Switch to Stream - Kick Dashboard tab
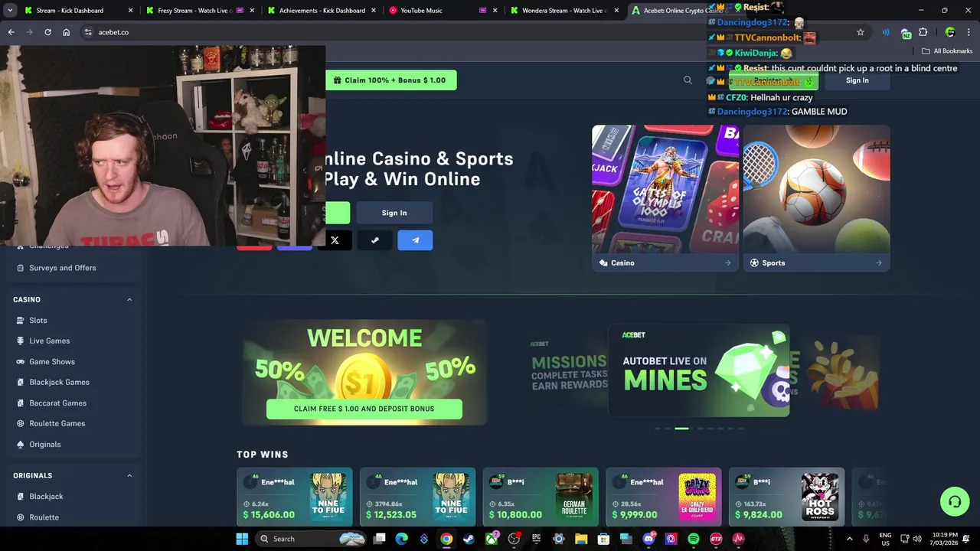Image resolution: width=980 pixels, height=551 pixels. click(77, 11)
